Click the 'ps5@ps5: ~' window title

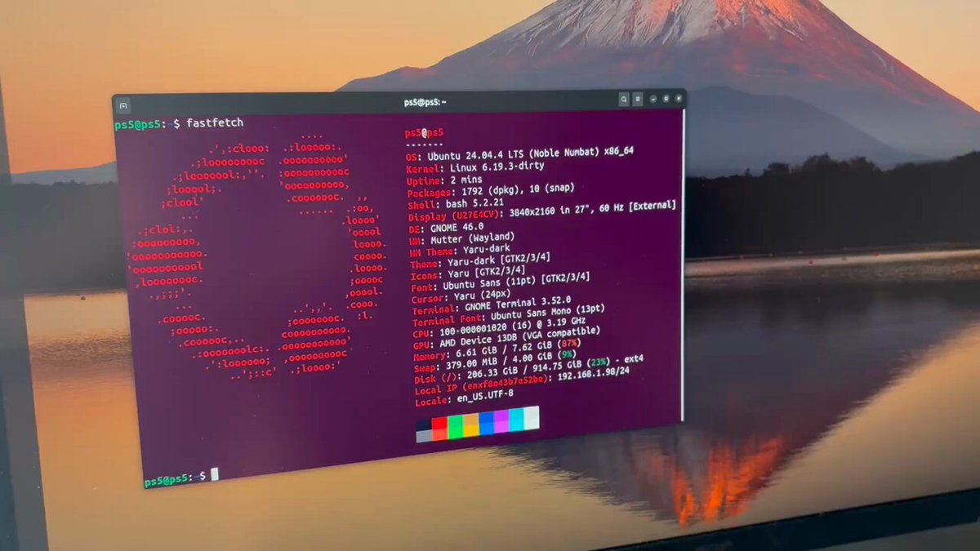425,103
